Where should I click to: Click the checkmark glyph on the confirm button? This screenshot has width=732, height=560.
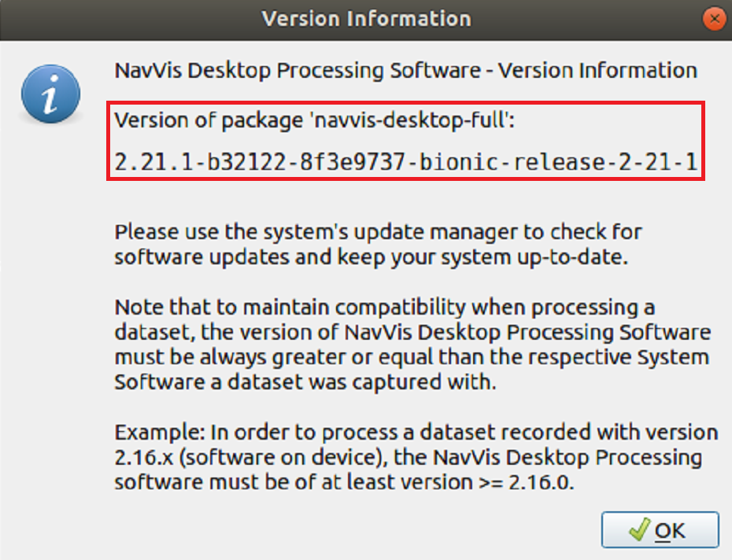(638, 529)
